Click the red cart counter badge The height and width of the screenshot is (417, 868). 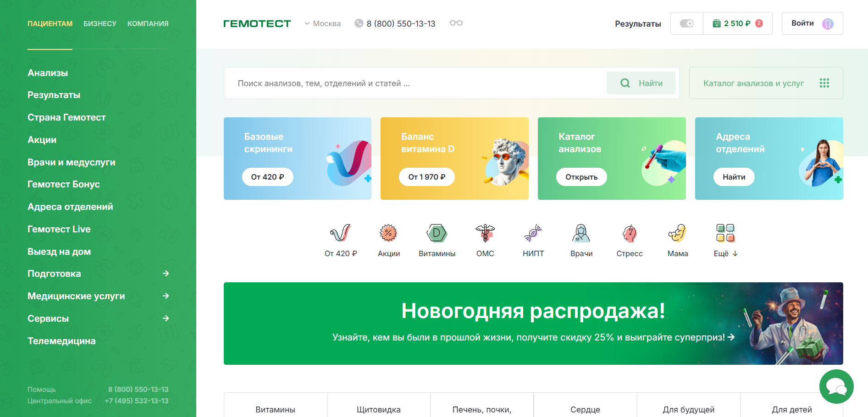coord(759,23)
